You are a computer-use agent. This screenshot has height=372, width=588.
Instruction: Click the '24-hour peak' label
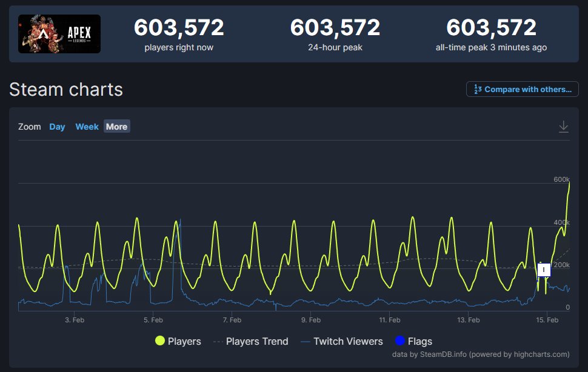point(335,48)
